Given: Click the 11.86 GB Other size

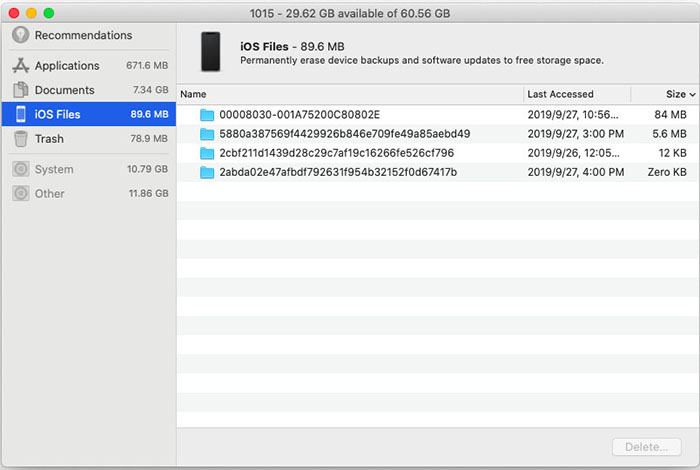Looking at the screenshot, I should coord(149,193).
